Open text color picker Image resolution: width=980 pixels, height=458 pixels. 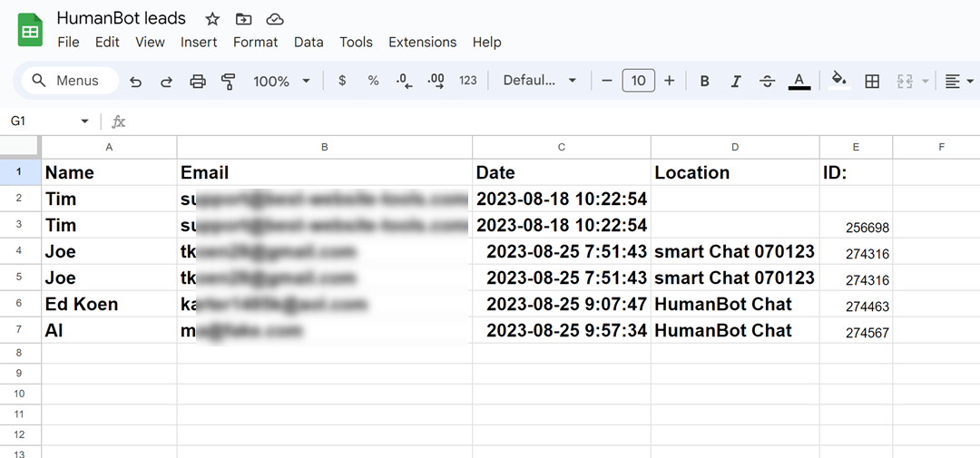coord(799,82)
